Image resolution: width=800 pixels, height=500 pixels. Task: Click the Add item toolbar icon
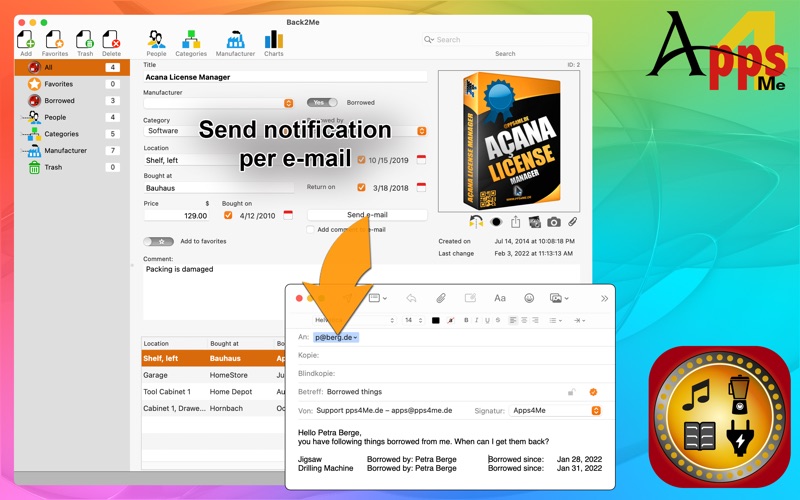(x=26, y=40)
